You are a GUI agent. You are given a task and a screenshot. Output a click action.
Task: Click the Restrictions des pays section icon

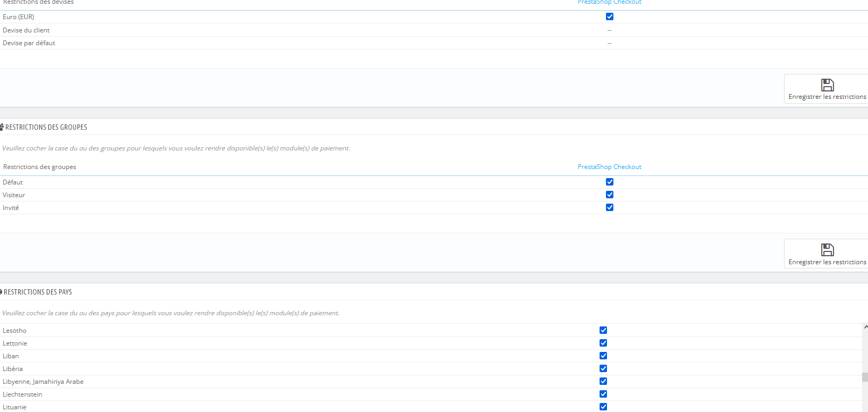pos(1,292)
